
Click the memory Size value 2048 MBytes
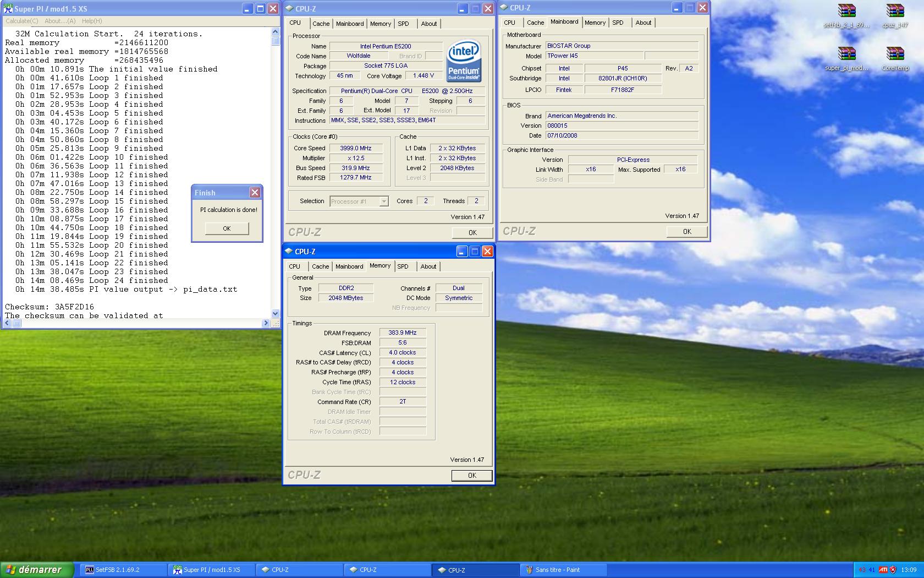point(346,298)
